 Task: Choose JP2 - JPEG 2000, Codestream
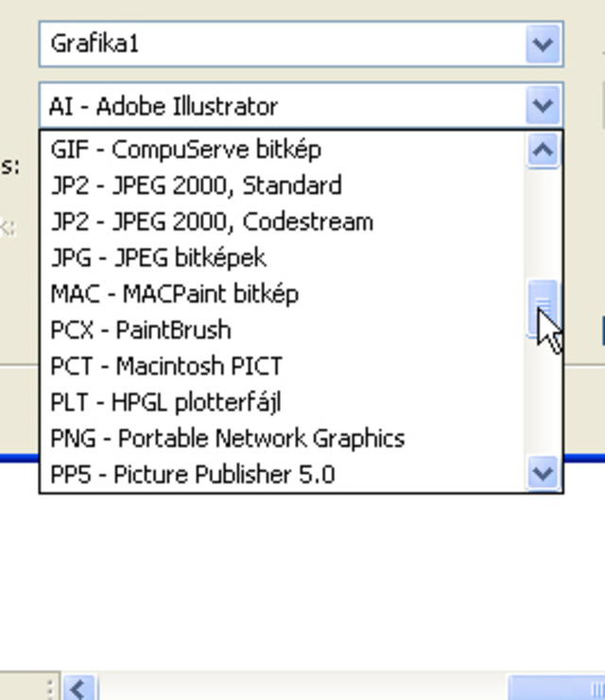(x=283, y=221)
